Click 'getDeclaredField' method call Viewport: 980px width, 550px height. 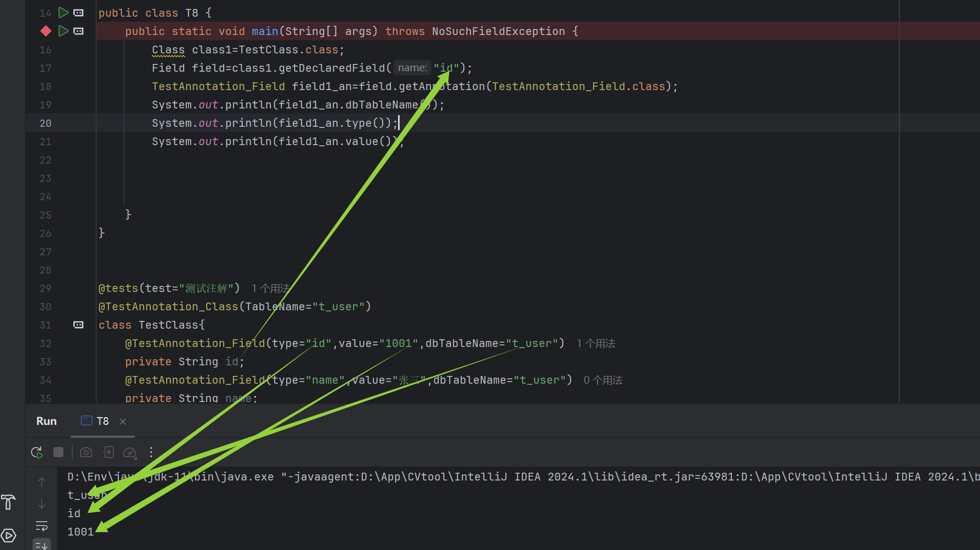tap(332, 68)
